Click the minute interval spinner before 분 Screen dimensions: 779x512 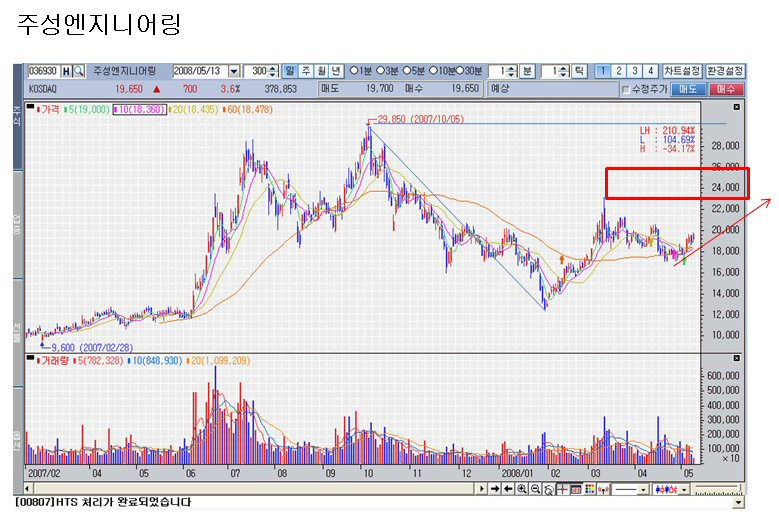tap(513, 71)
